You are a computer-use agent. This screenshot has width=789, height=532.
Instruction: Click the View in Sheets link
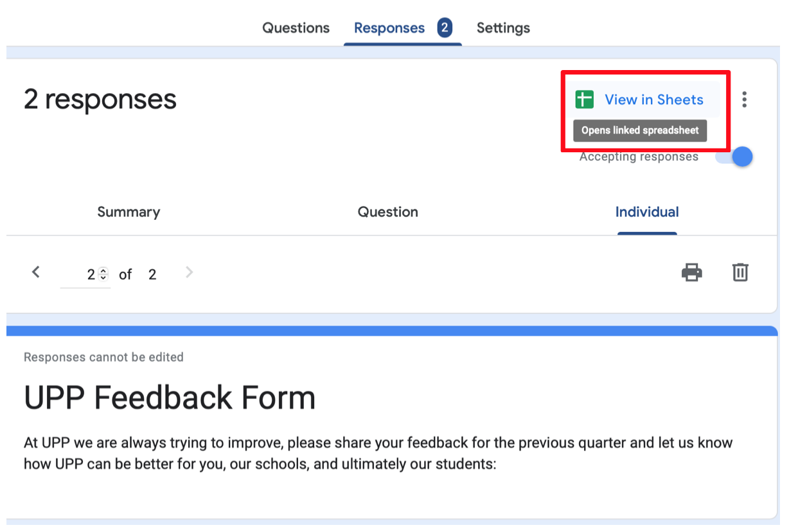click(x=654, y=100)
